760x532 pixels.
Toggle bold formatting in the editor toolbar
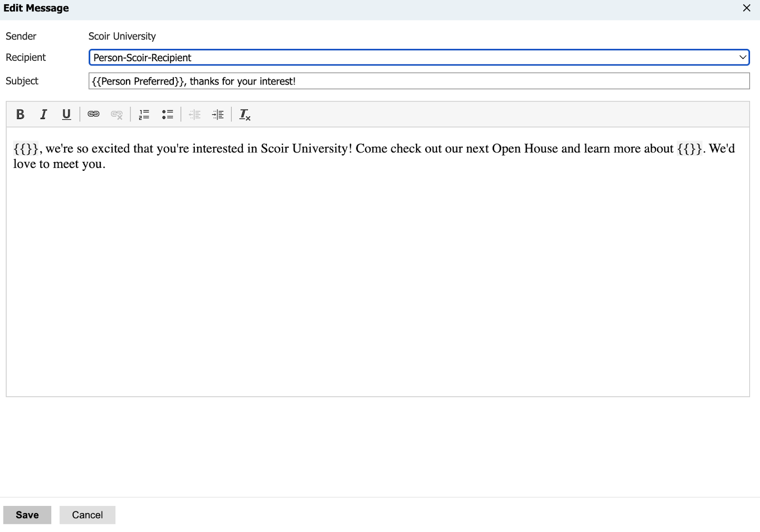point(20,114)
